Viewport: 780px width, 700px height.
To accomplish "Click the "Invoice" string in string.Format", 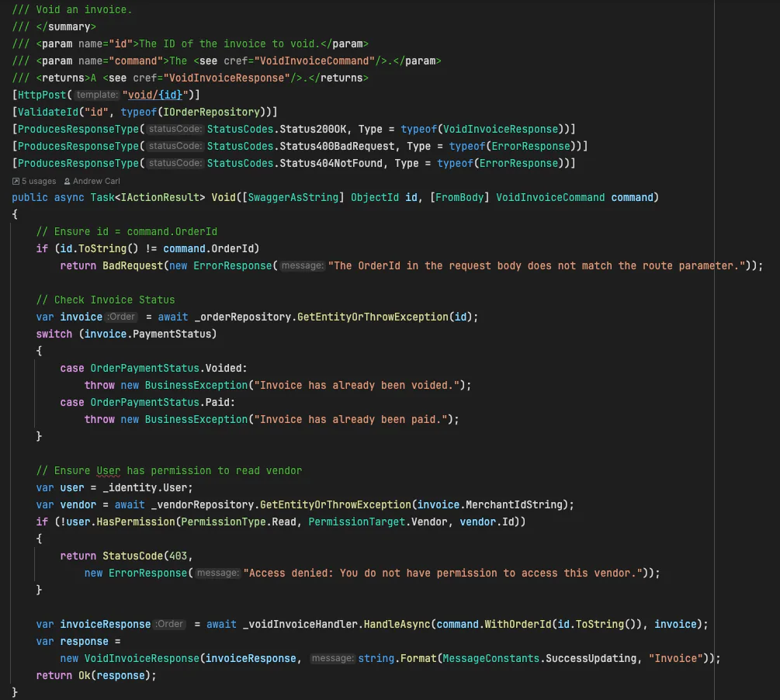I will click(675, 658).
